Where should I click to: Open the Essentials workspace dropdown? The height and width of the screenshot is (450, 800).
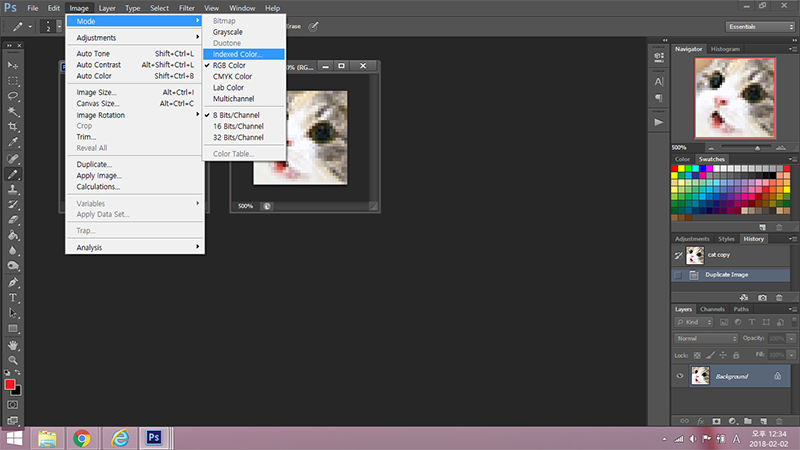760,27
